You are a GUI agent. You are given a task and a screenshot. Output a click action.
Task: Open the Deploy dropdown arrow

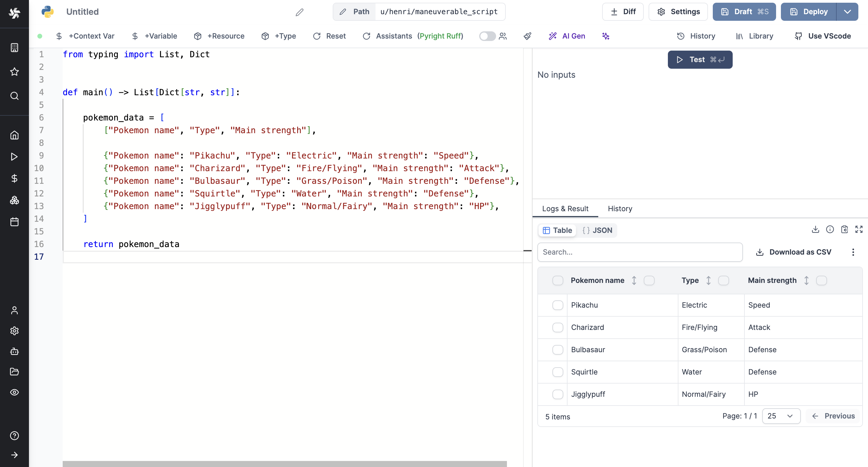point(847,12)
